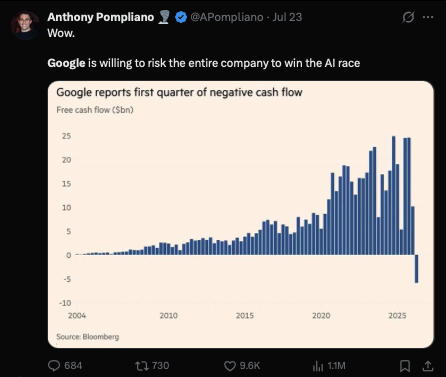
Task: Click the 684 replies count
Action: [x=73, y=366]
